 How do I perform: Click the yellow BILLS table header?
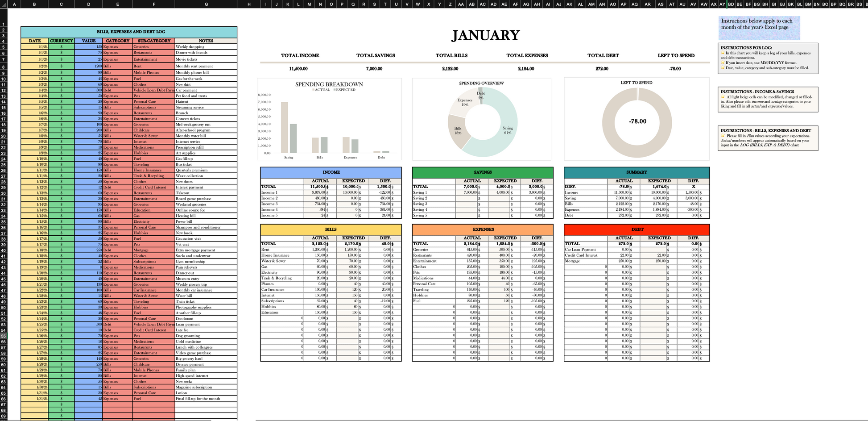click(331, 229)
